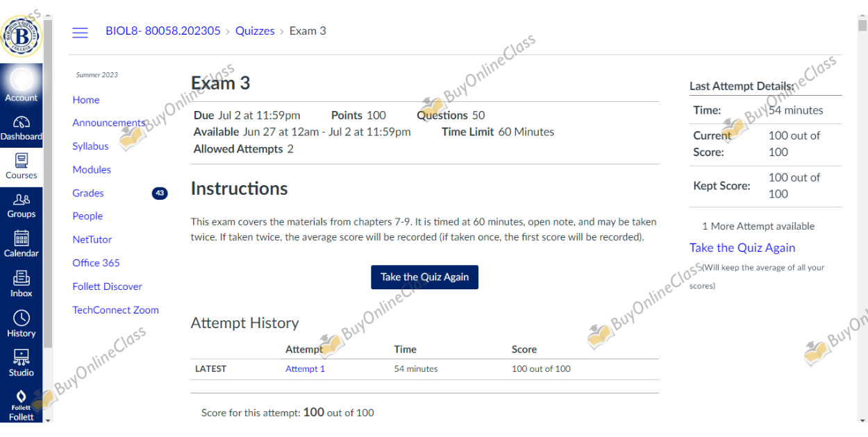View the History icon
This screenshot has height=437, width=868.
pyautogui.click(x=21, y=321)
